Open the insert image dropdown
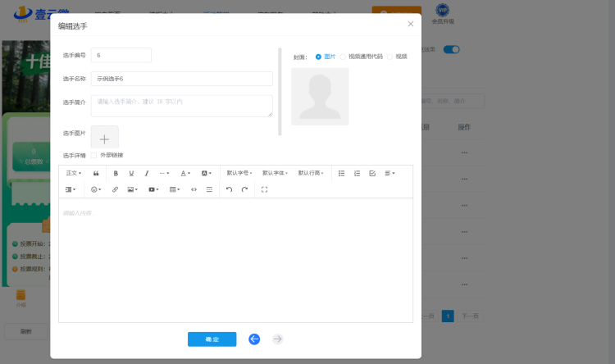Screen dimensions: 615x364 click(133, 189)
